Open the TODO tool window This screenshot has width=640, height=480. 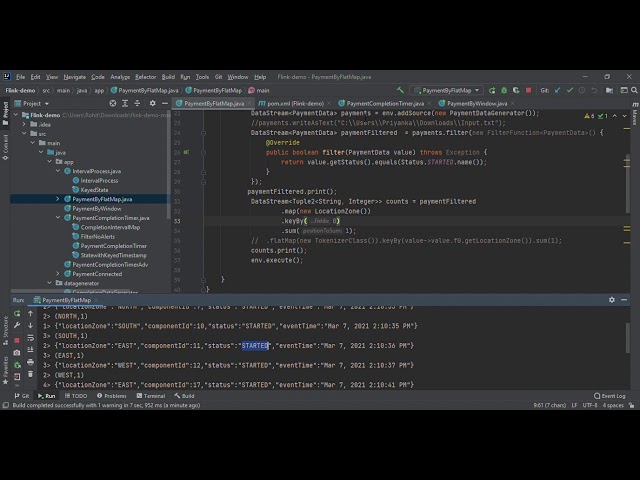[76, 396]
